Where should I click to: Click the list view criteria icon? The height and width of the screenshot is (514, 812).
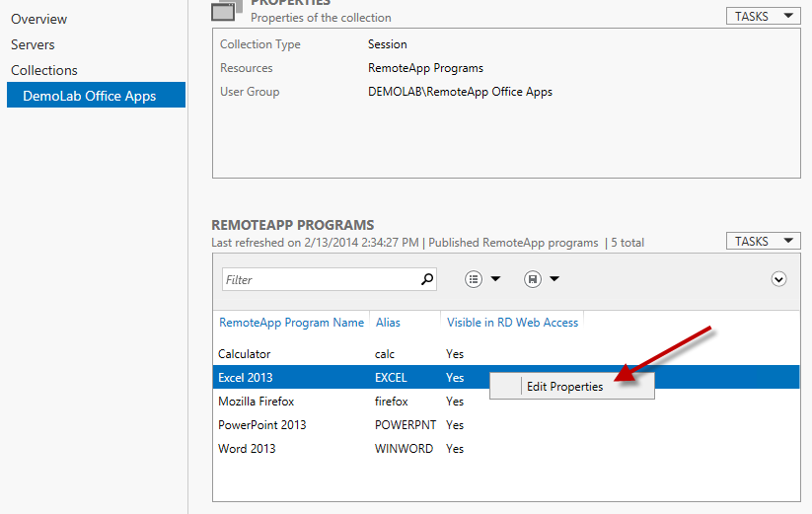click(474, 279)
